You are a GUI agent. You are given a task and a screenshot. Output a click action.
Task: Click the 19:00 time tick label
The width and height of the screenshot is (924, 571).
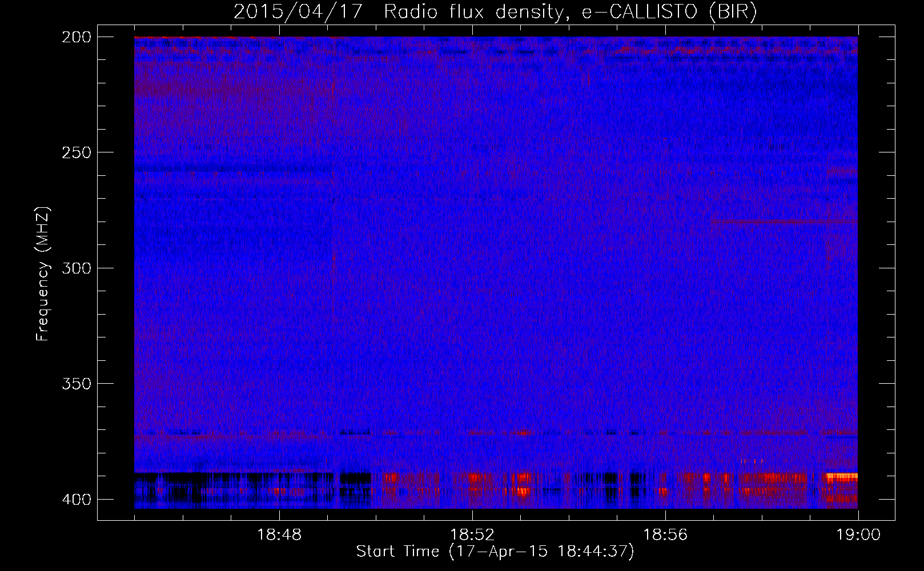[858, 535]
